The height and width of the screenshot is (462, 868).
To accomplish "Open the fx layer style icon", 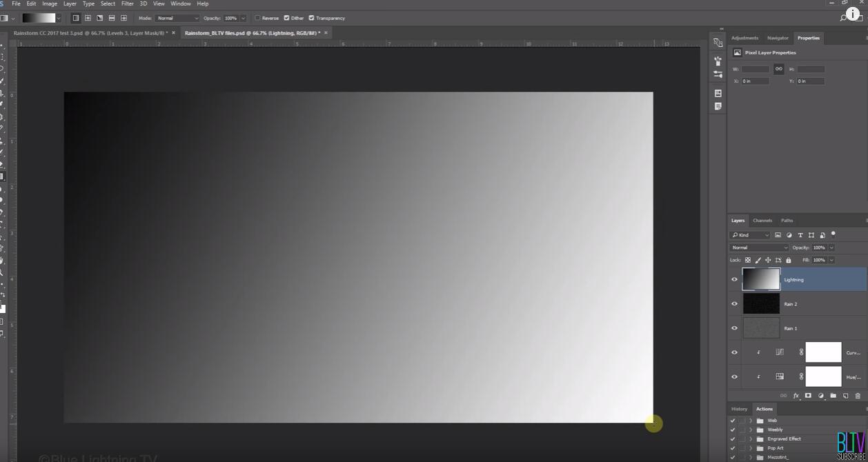I will click(796, 396).
